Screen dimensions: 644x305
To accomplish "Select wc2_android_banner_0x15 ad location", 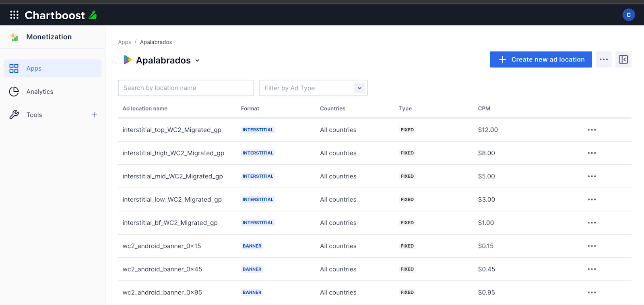I will tap(162, 246).
